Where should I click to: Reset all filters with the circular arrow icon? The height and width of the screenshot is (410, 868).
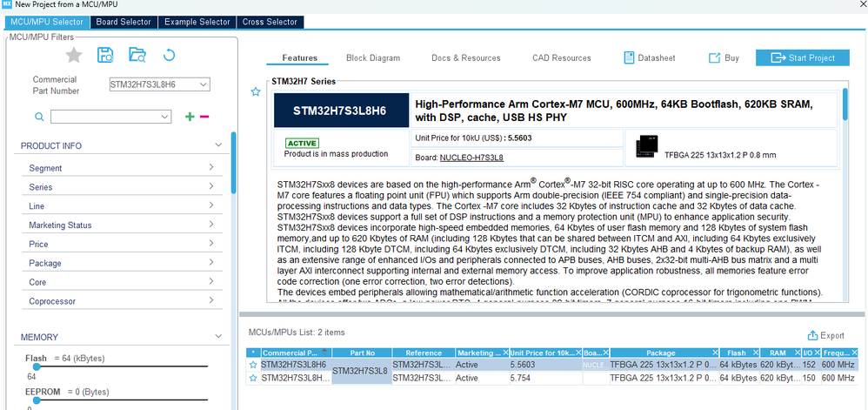click(169, 55)
